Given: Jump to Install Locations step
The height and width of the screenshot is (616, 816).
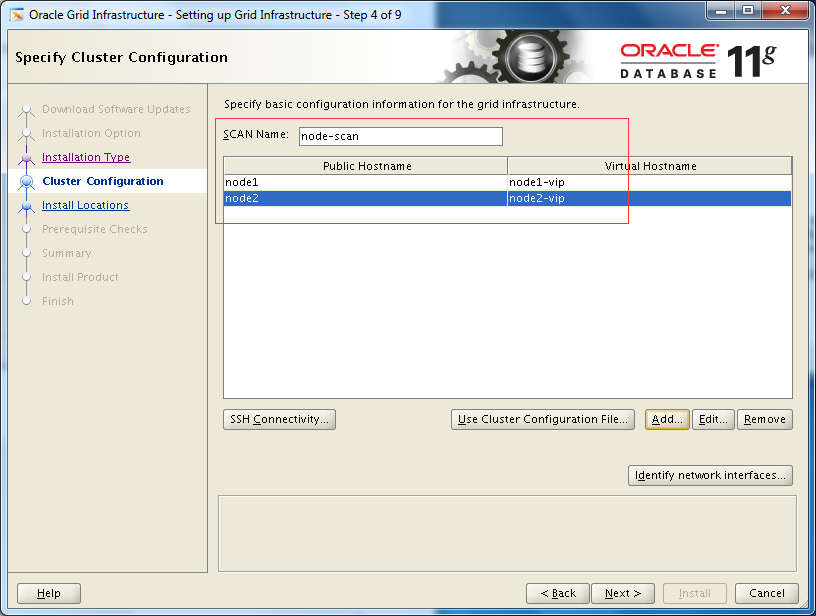Looking at the screenshot, I should [85, 205].
